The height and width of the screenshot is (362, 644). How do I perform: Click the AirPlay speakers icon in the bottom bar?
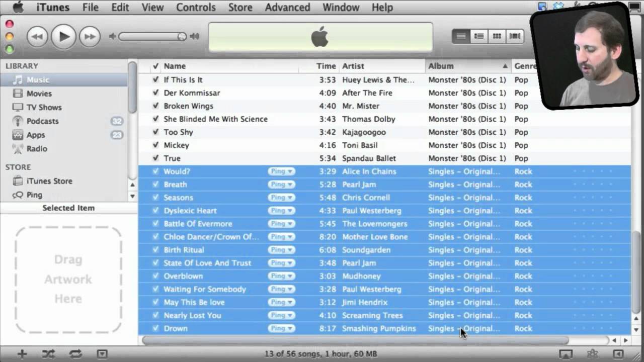(565, 354)
